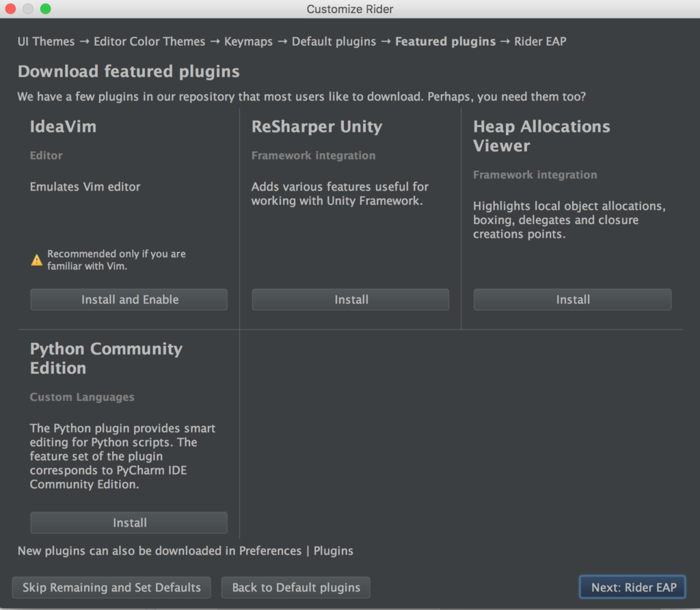
Task: Select UI Themes step in breadcrumb
Action: [46, 42]
